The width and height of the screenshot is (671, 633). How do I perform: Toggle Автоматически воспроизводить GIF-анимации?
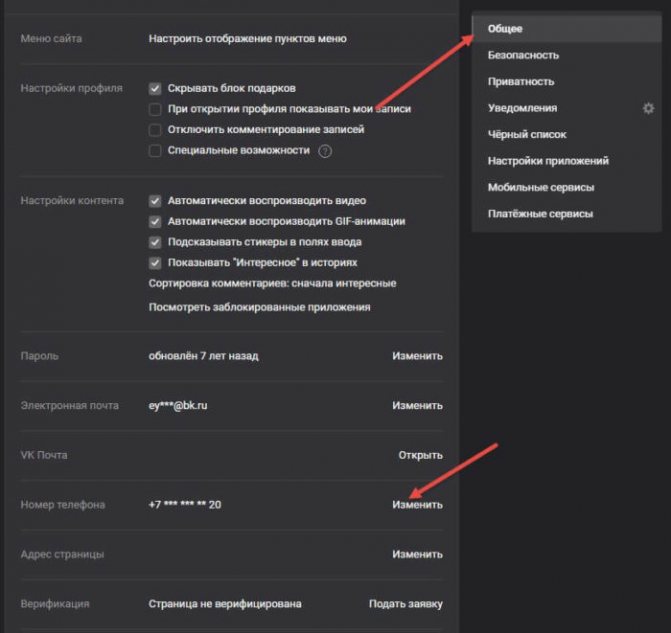[x=155, y=222]
